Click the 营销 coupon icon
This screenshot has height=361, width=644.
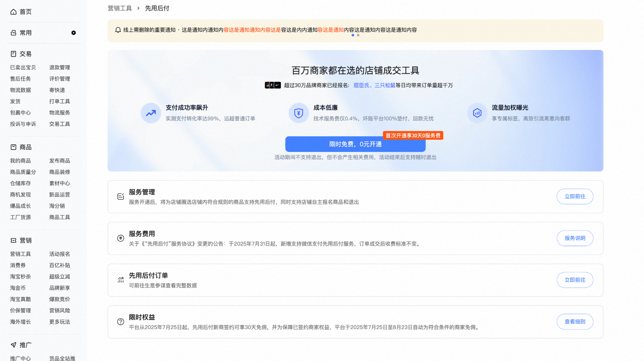[x=13, y=240]
